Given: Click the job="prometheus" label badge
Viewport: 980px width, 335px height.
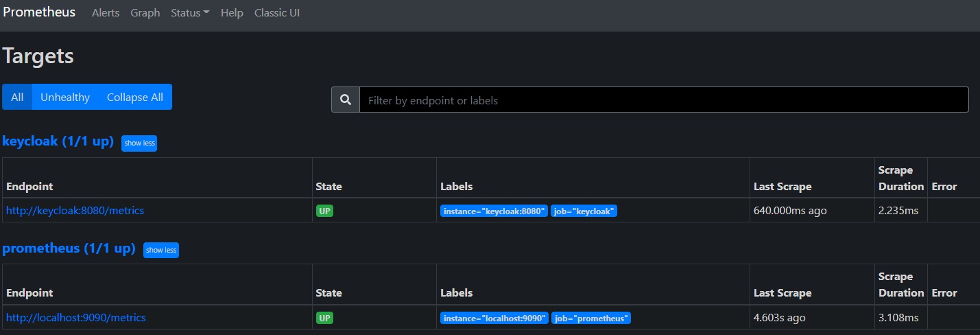Looking at the screenshot, I should point(591,318).
